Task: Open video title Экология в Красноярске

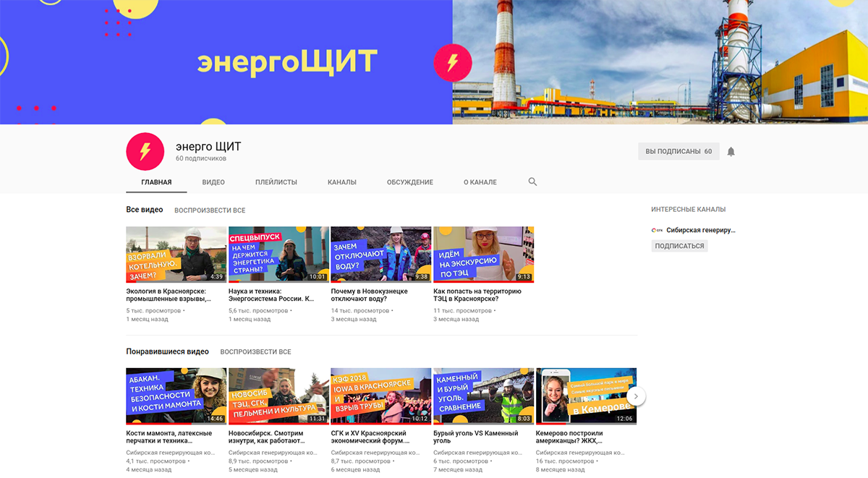Action: click(x=169, y=295)
